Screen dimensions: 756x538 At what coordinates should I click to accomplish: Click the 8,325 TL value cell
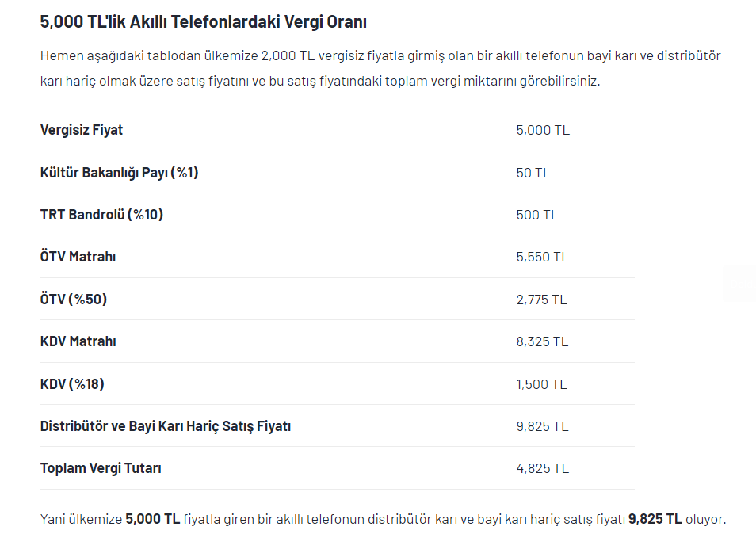542,341
